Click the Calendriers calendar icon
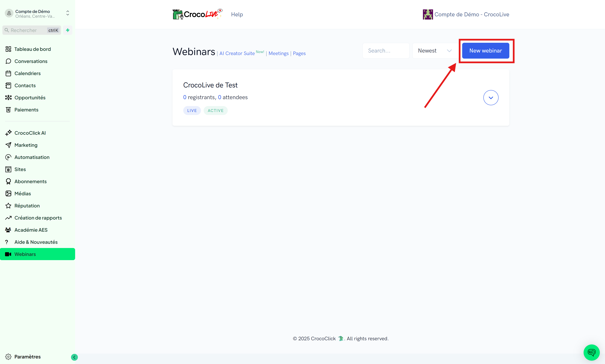Viewport: 605px width, 364px height. pyautogui.click(x=8, y=73)
